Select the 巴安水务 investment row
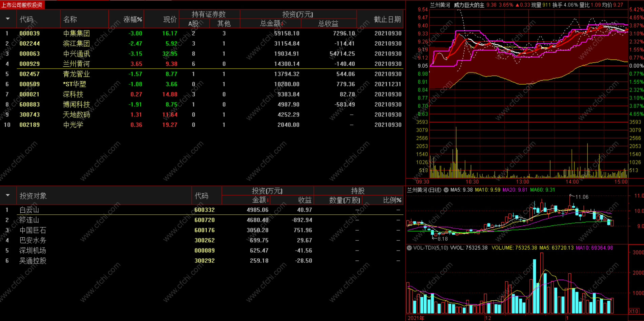644x321 pixels. point(202,240)
